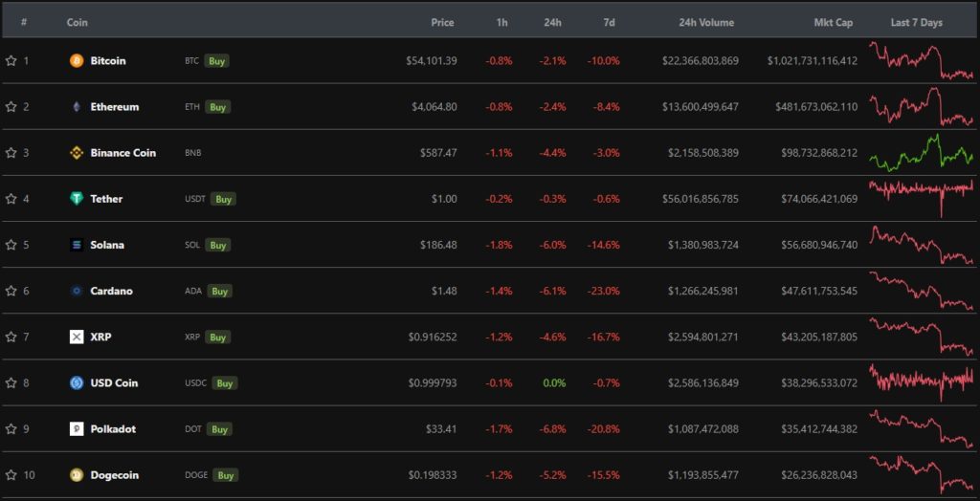The width and height of the screenshot is (980, 501).
Task: Sort table by 24h Volume column
Action: click(706, 22)
